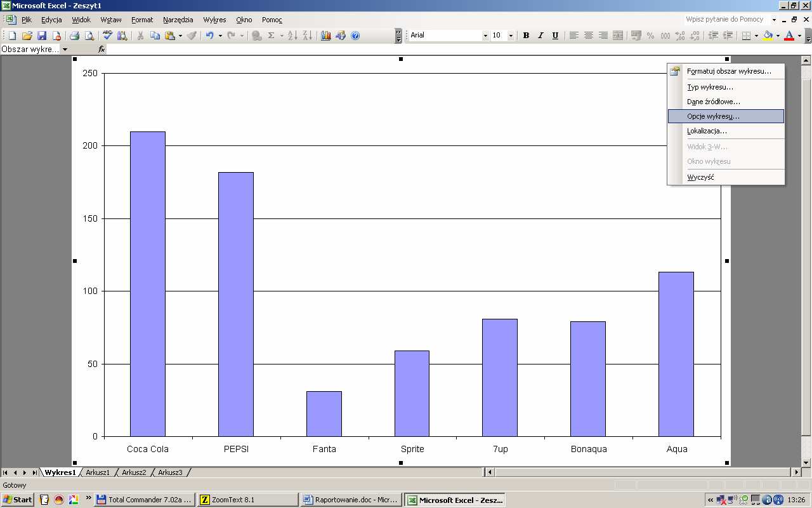
Task: Toggle Italic formatting
Action: (540, 36)
